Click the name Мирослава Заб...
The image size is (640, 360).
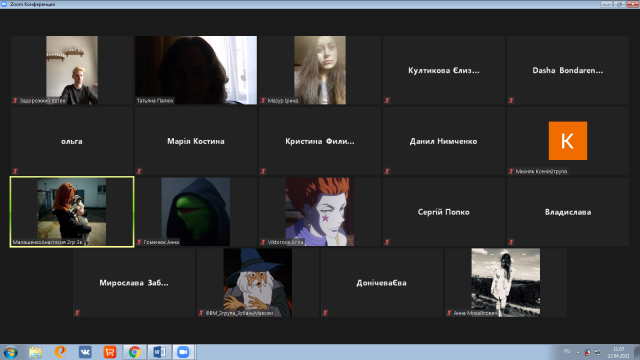134,282
